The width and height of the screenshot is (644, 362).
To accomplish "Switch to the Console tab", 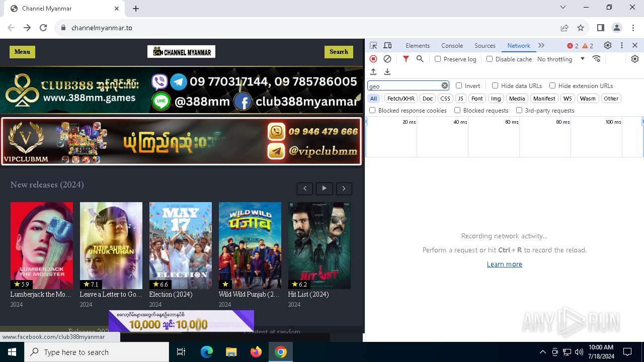I will (x=452, y=45).
